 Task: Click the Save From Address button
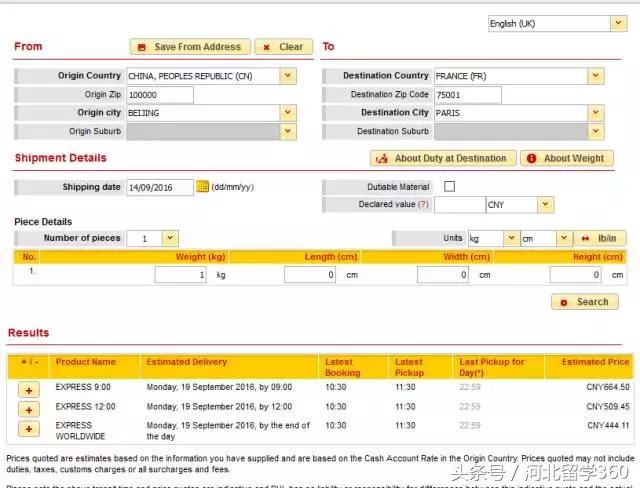coord(189,47)
